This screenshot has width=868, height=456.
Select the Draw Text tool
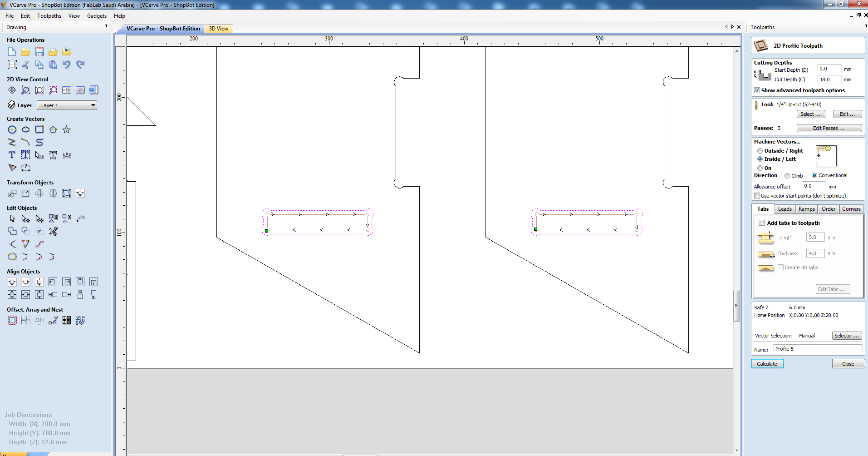[x=12, y=155]
